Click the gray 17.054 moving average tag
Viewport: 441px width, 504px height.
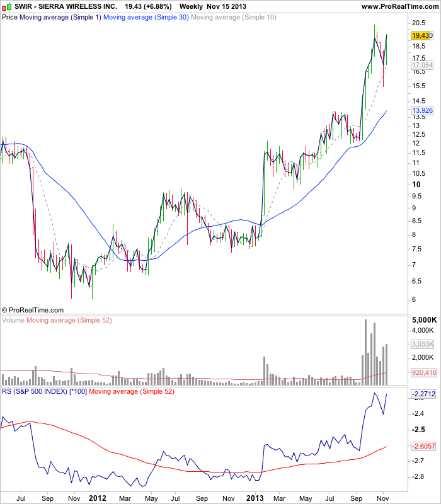click(422, 65)
